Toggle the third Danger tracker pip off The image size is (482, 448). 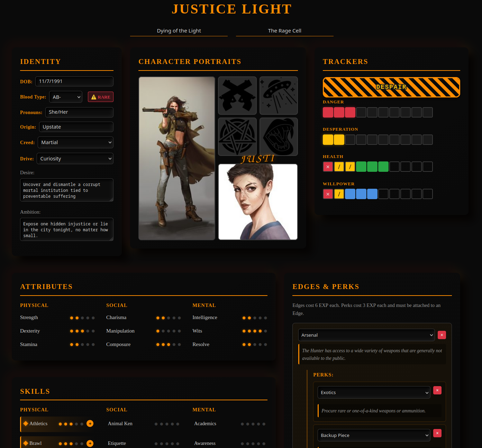tap(350, 112)
